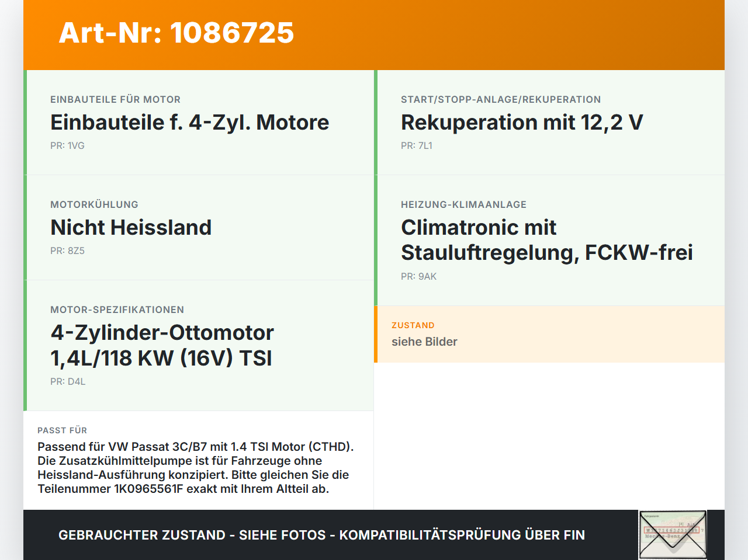
Task: Select the 'Nicht Heissland' value
Action: [131, 228]
